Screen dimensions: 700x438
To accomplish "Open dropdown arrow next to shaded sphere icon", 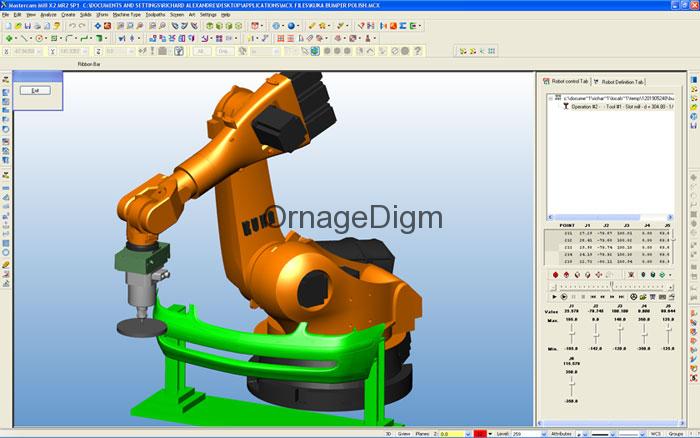I will pos(297,26).
